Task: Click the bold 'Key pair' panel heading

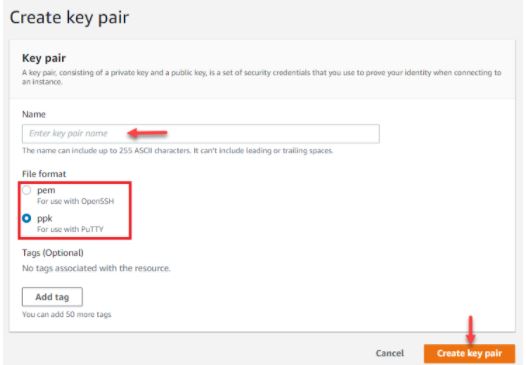Action: click(44, 58)
